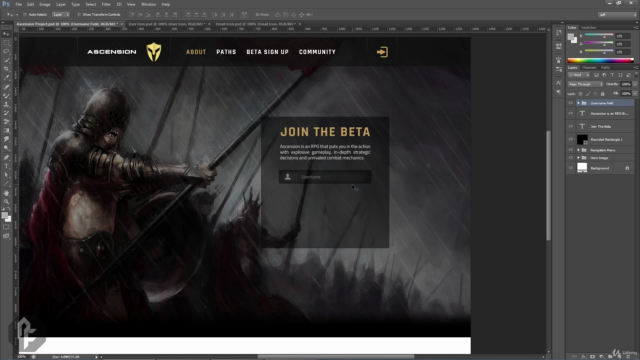The width and height of the screenshot is (640, 360).
Task: Select the Path Selection tool
Action: tap(6, 175)
